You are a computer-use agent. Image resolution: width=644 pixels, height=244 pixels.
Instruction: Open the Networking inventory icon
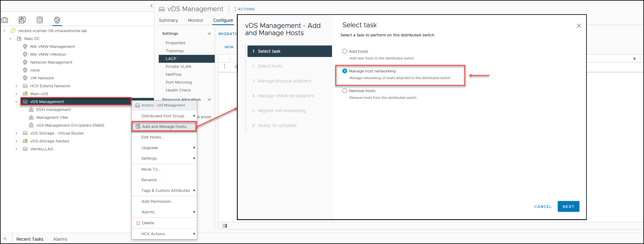[x=57, y=20]
